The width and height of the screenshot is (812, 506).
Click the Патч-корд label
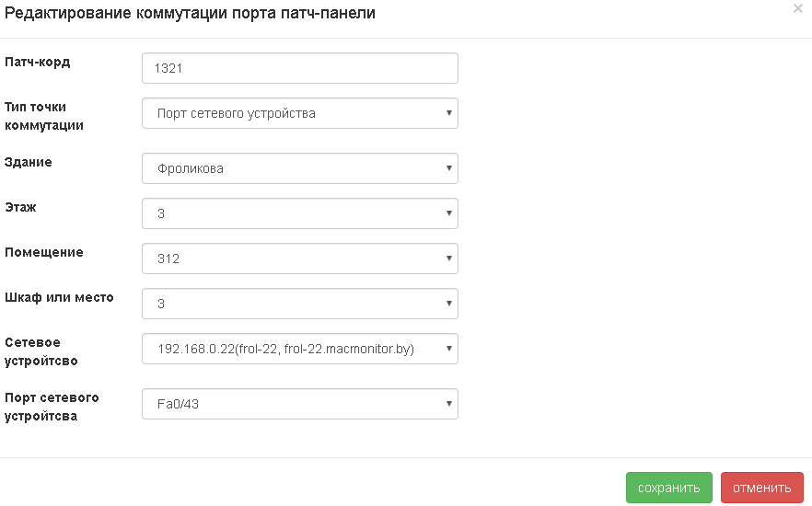click(37, 63)
